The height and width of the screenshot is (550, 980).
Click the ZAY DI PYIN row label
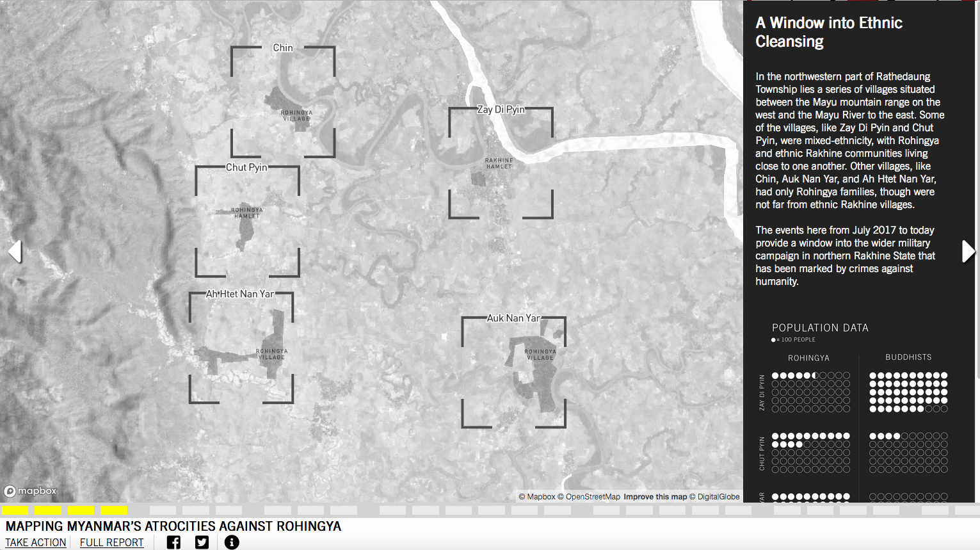[x=762, y=392]
